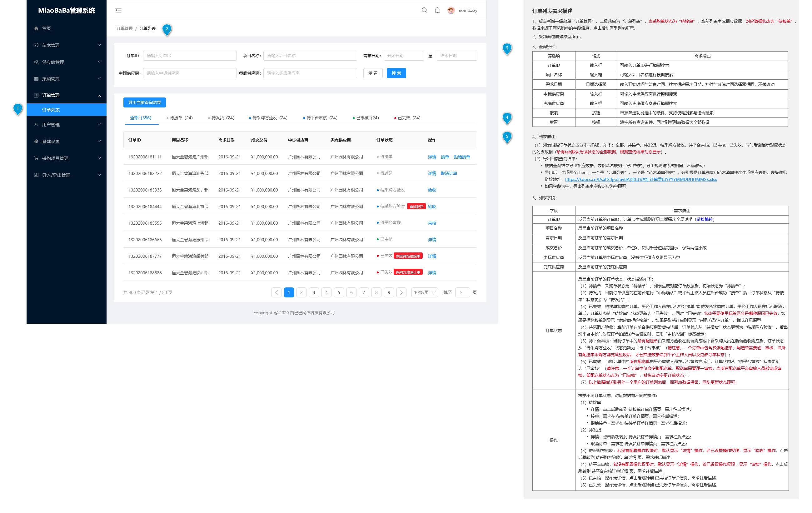Expand the 苗木管理 menu chevron
812x513 pixels.
[x=99, y=45]
